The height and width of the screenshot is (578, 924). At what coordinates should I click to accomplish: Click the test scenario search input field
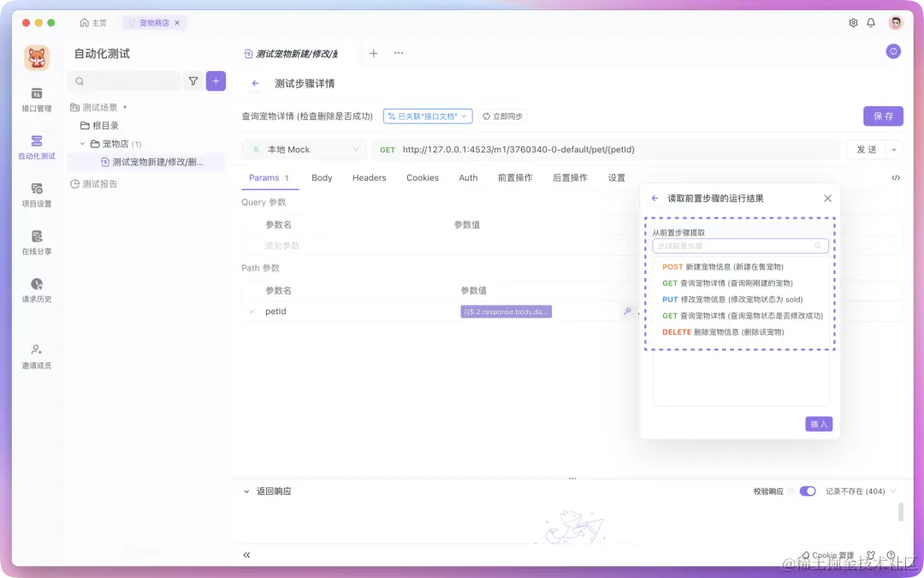click(127, 80)
